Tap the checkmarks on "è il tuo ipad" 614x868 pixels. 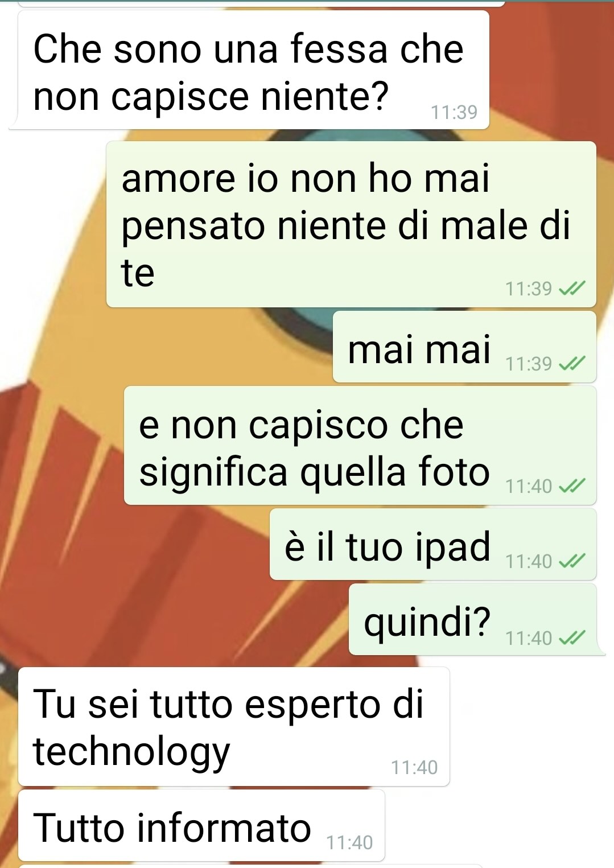click(x=572, y=561)
